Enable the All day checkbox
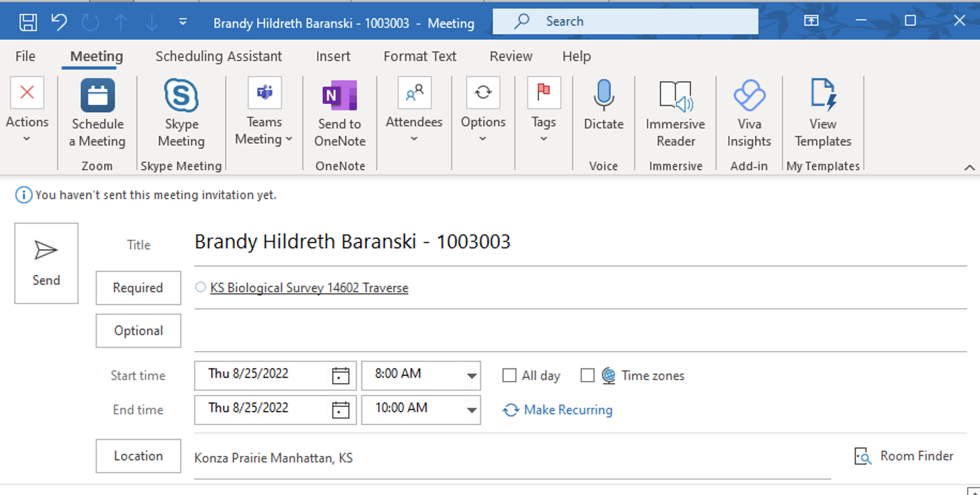The height and width of the screenshot is (495, 980). point(510,375)
